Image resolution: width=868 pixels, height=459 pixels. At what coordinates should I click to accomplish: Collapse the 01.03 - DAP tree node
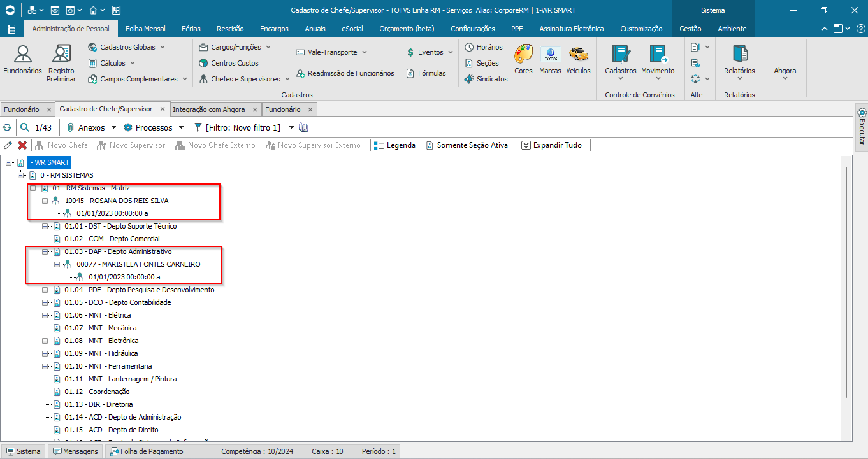click(45, 251)
